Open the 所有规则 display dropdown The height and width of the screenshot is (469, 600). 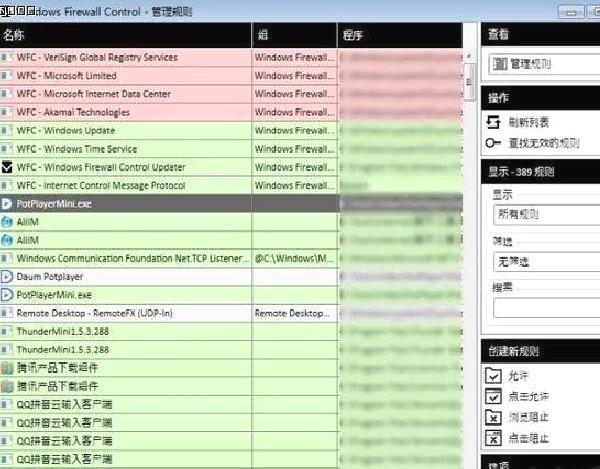click(546, 215)
